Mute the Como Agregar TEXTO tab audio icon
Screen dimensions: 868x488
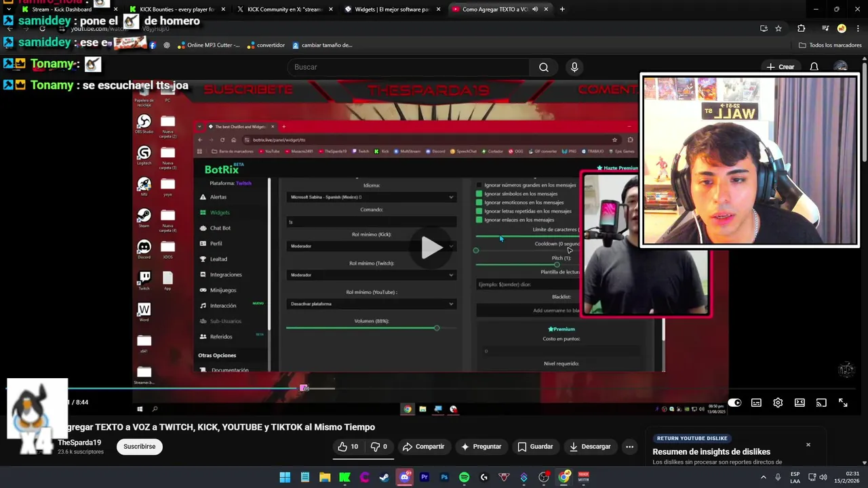coord(535,9)
